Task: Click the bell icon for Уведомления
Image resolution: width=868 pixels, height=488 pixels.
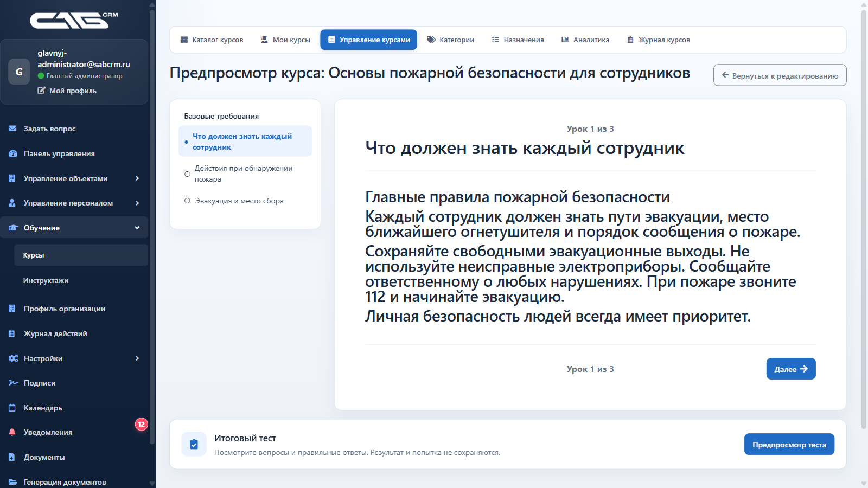Action: (x=12, y=432)
